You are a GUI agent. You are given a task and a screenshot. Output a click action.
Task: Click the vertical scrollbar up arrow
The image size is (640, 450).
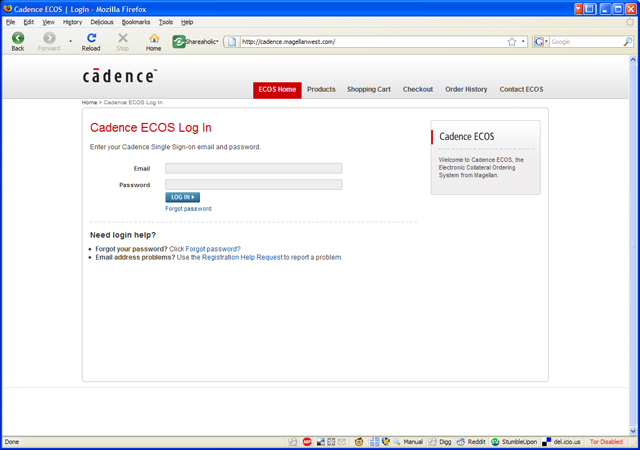click(633, 60)
